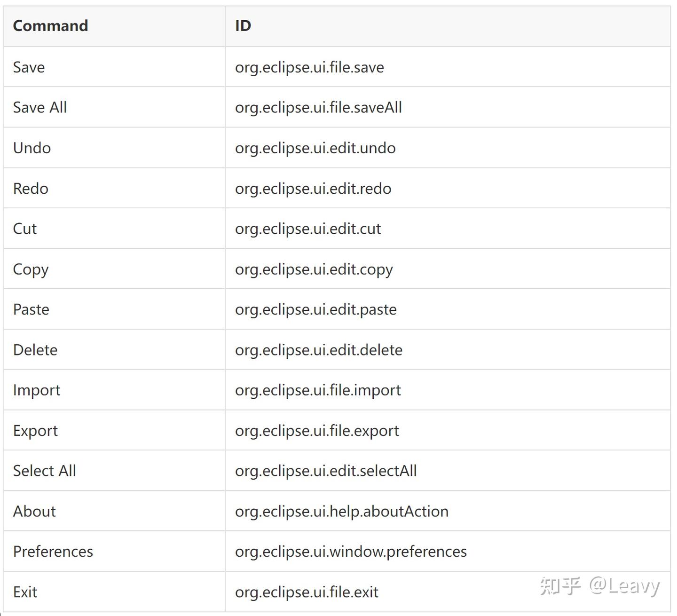This screenshot has height=616, width=677.
Task: Click the org.eclipse.ui.help.aboutAction ID
Action: [x=342, y=511]
